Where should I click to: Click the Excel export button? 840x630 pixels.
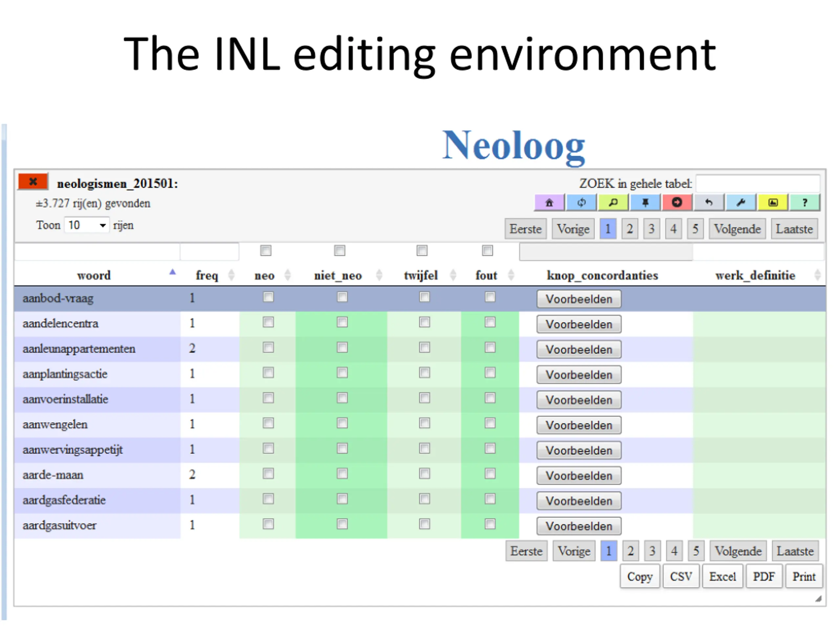[x=723, y=577]
